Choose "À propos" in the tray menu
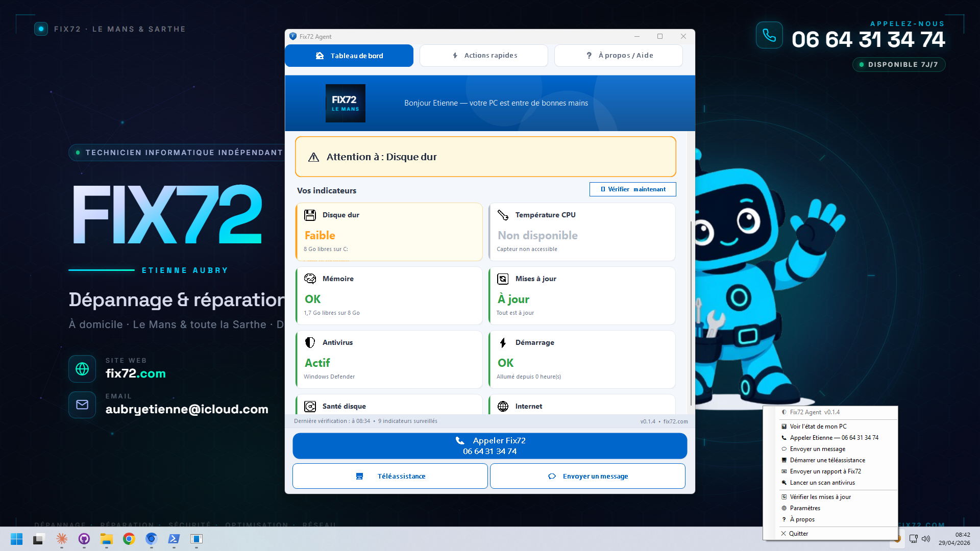 pyautogui.click(x=830, y=519)
